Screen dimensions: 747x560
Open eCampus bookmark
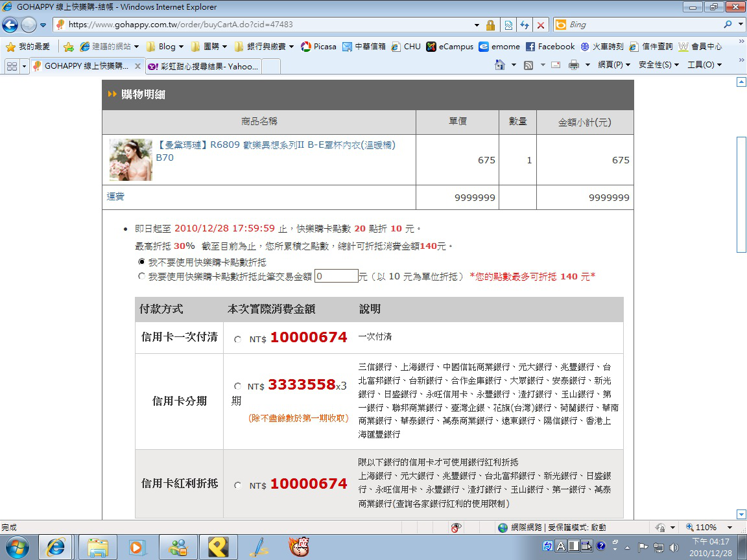point(450,46)
